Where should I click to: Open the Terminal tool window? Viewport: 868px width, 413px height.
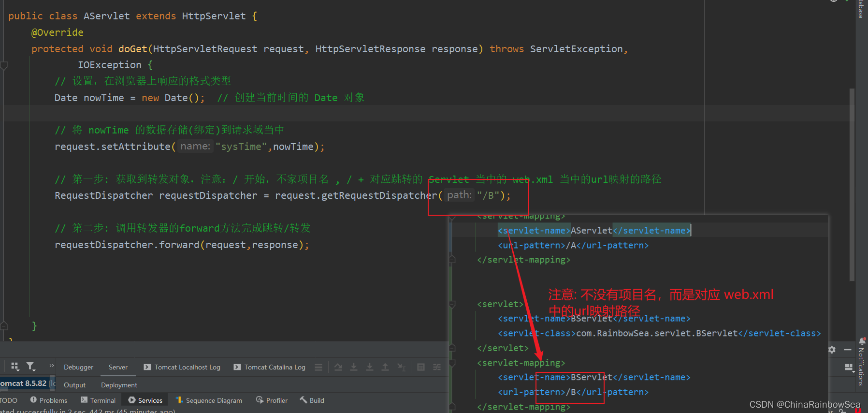click(98, 400)
